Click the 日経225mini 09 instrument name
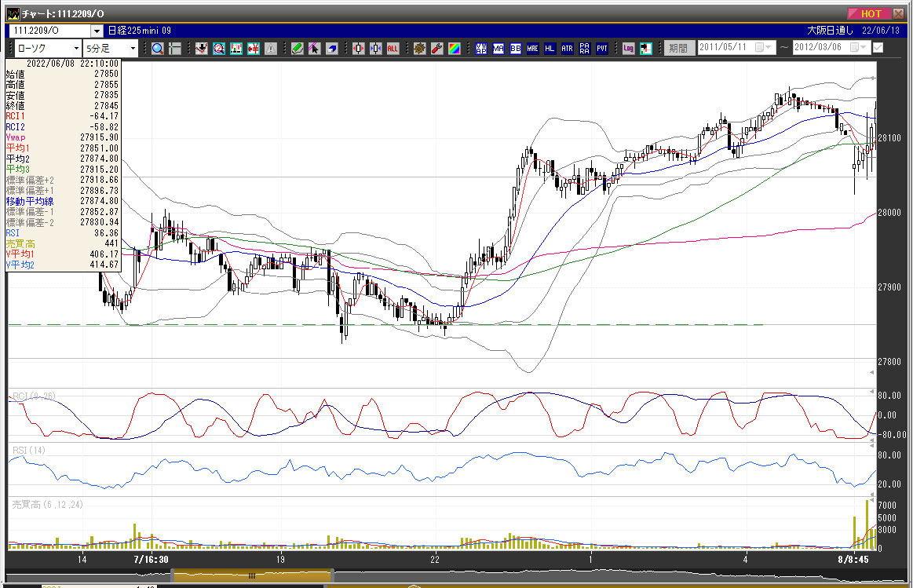 click(x=140, y=31)
